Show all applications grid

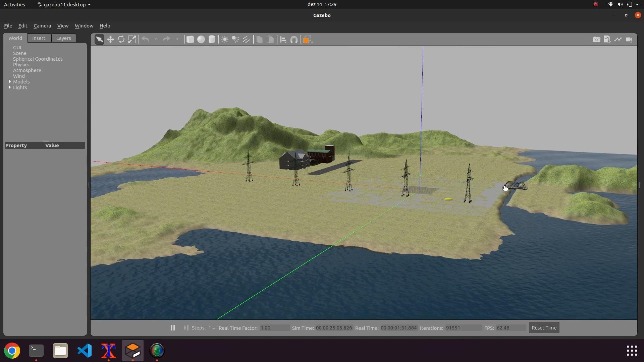click(632, 351)
